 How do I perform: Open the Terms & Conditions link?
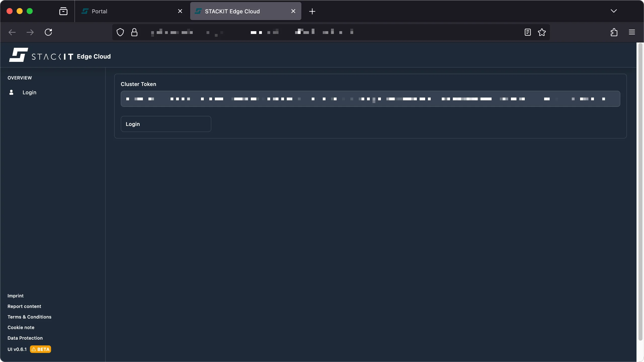[x=29, y=317]
